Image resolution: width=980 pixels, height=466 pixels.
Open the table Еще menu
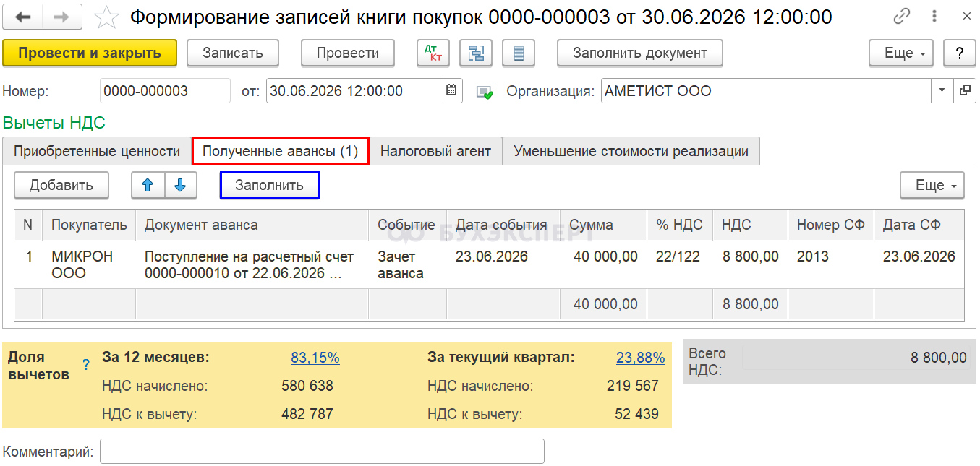click(x=932, y=185)
